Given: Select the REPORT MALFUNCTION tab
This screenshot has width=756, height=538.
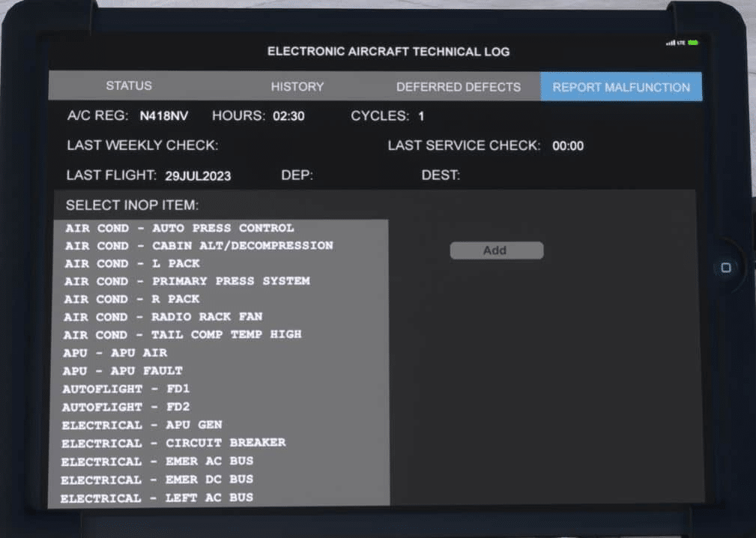Looking at the screenshot, I should (620, 87).
